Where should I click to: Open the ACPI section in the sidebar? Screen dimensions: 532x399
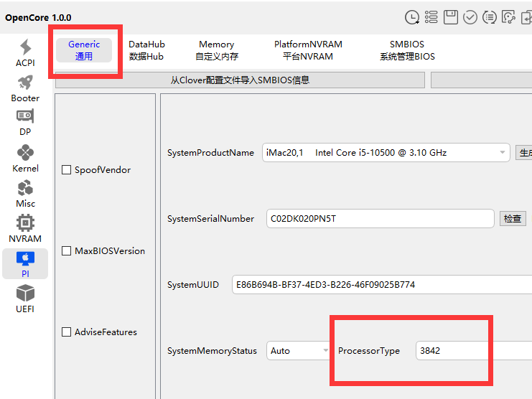coord(25,53)
